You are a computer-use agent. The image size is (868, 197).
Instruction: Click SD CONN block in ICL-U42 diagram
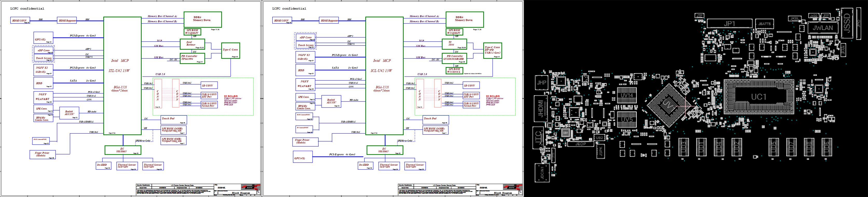[x=471, y=85]
